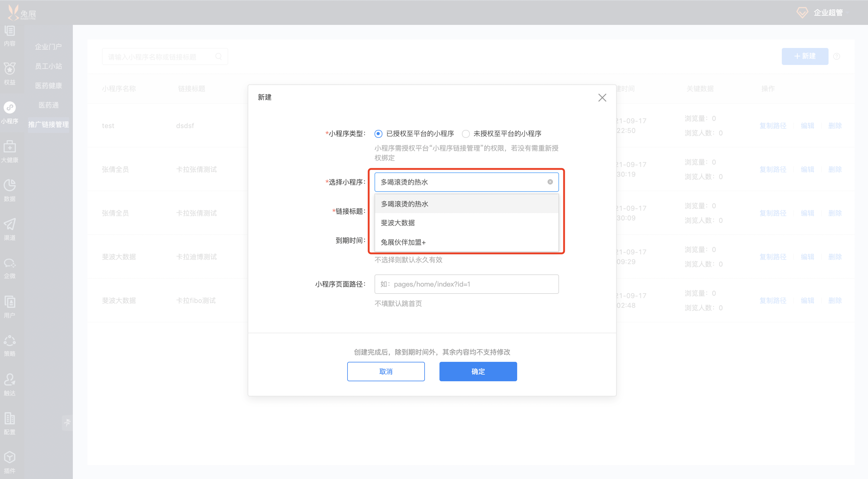Click 编辑 for 卡拉迪博测试 row
This screenshot has height=479, width=868.
click(x=807, y=256)
